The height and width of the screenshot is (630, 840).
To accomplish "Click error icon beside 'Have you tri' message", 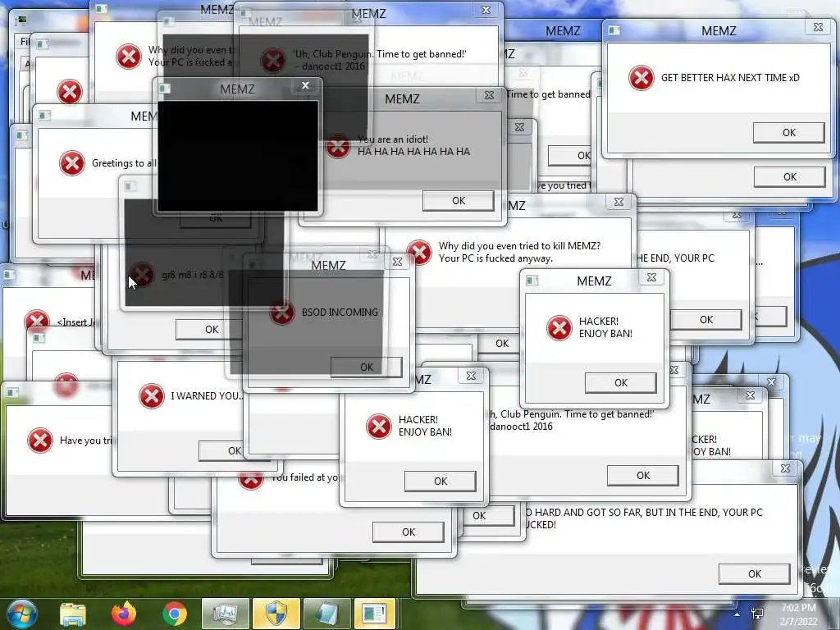I will [40, 441].
